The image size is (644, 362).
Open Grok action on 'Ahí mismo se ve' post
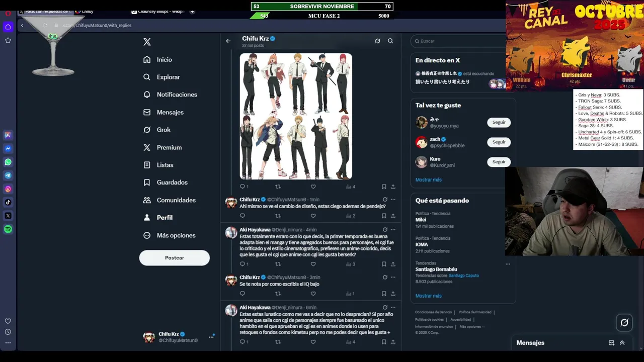[x=385, y=200]
